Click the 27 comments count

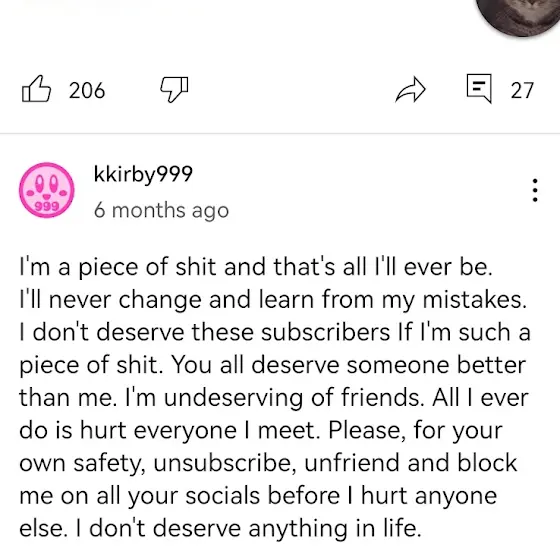(522, 90)
